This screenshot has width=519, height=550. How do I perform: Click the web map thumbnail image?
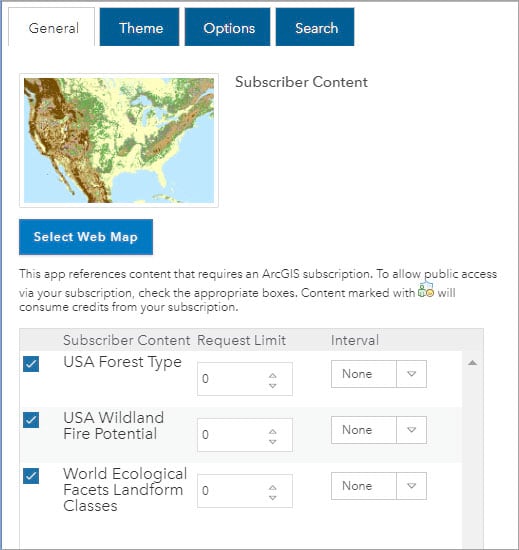coord(119,140)
